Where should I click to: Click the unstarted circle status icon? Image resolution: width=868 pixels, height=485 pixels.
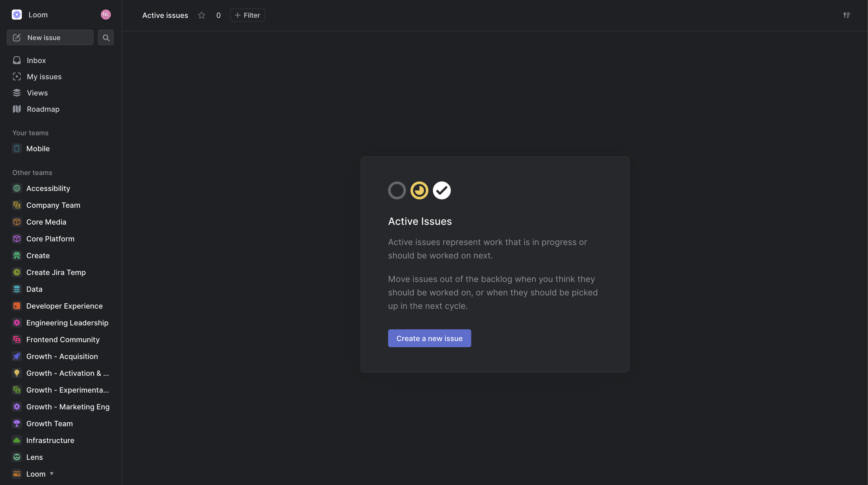pyautogui.click(x=396, y=190)
